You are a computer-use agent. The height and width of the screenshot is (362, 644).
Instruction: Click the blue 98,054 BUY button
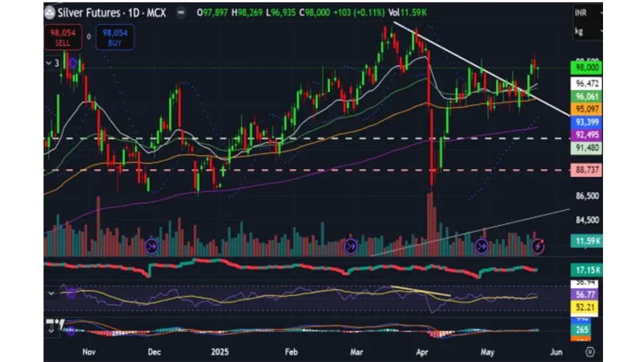click(x=115, y=38)
